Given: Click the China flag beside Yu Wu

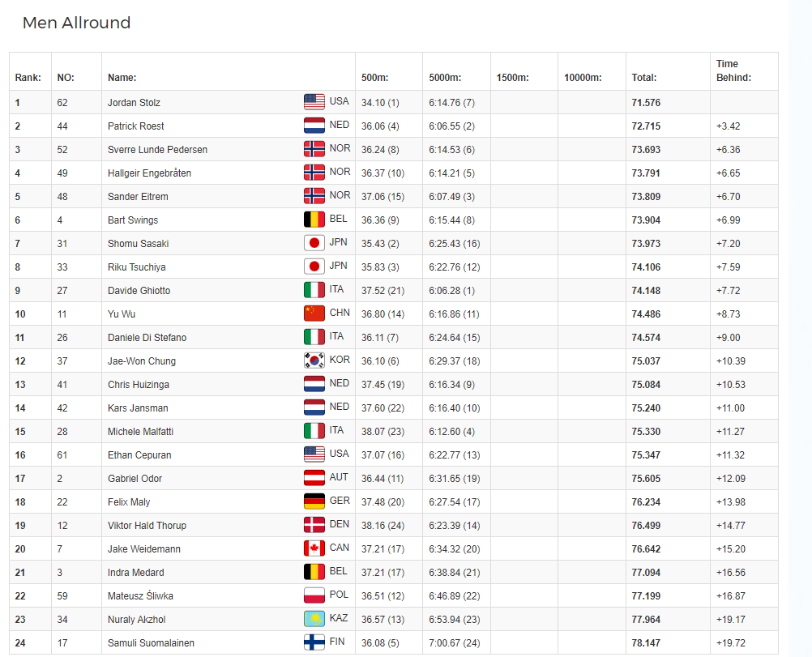Looking at the screenshot, I should [x=314, y=314].
